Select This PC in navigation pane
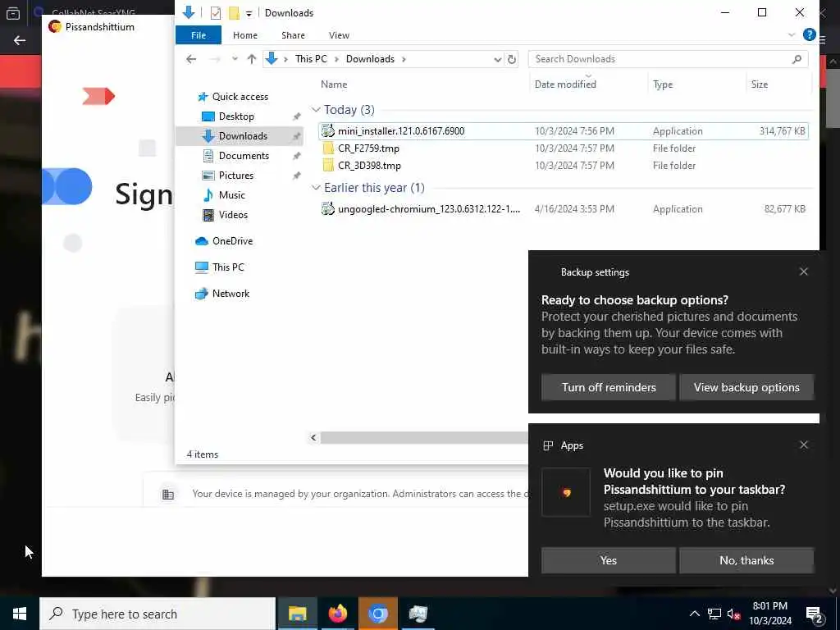 tap(228, 267)
